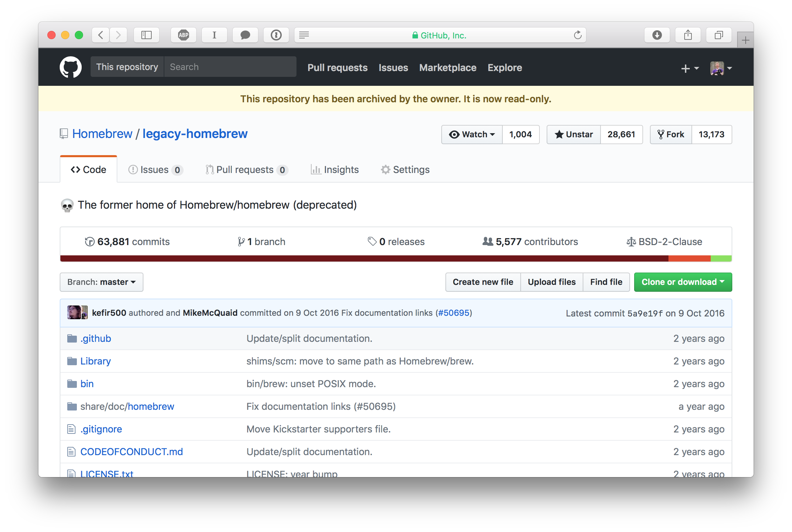
Task: Open the Branch: master dropdown
Action: [x=101, y=282]
